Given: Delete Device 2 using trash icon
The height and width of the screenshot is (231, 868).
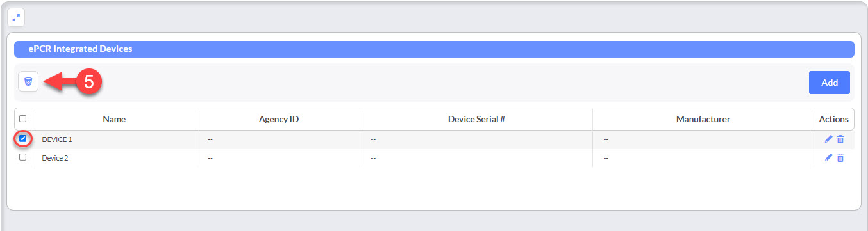Looking at the screenshot, I should point(840,157).
